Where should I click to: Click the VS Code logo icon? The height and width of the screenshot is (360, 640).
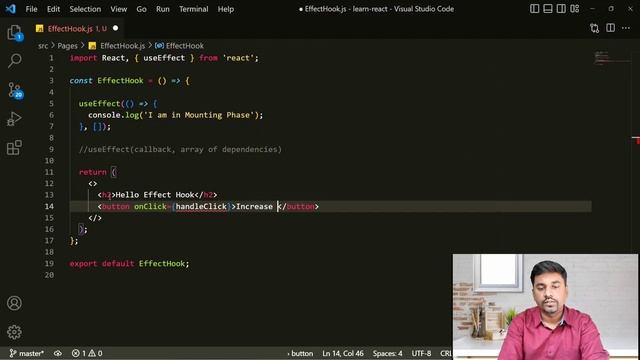point(11,9)
